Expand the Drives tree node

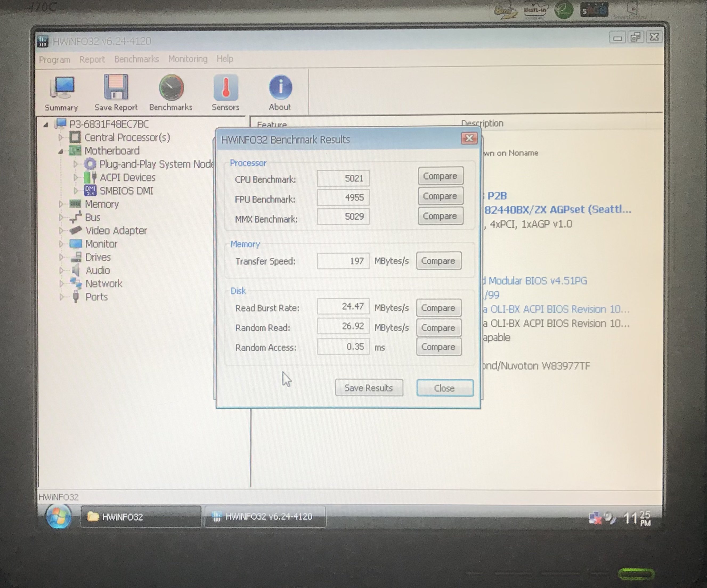(x=61, y=257)
